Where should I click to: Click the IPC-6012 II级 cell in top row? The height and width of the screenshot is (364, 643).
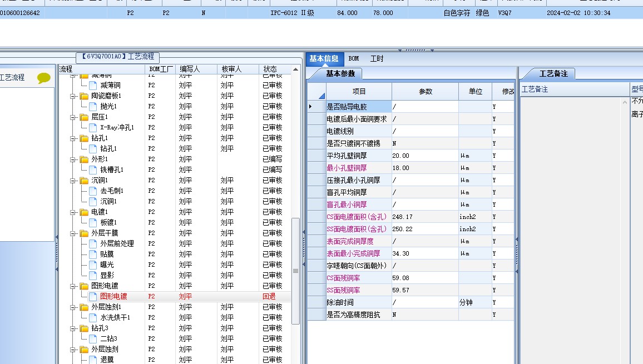tap(292, 13)
